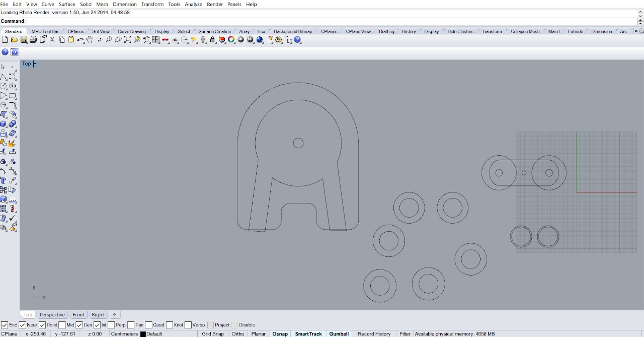The width and height of the screenshot is (644, 337).
Task: Toggle Planar in the status bar
Action: coord(259,334)
